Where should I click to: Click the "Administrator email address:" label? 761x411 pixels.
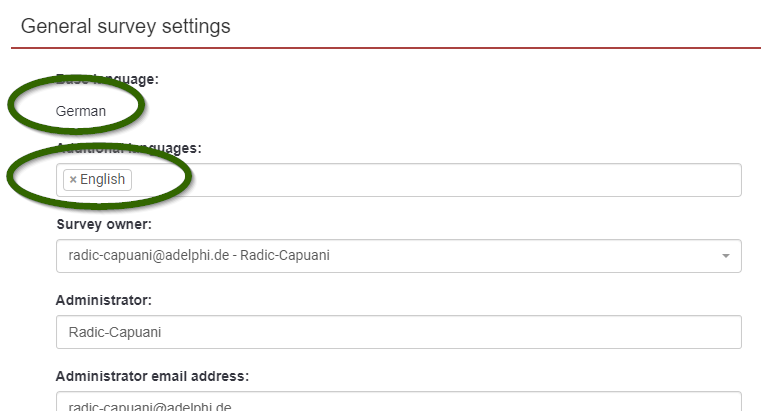[x=152, y=376]
